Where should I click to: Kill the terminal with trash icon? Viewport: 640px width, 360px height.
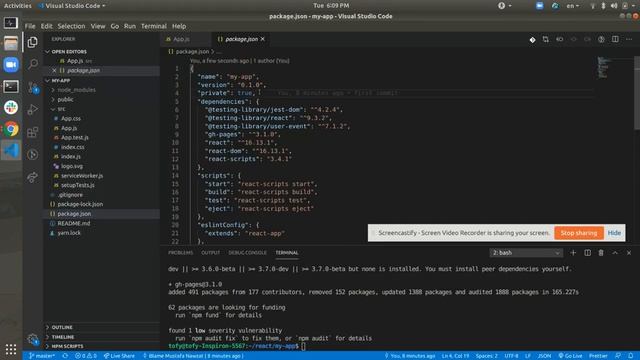coord(601,253)
